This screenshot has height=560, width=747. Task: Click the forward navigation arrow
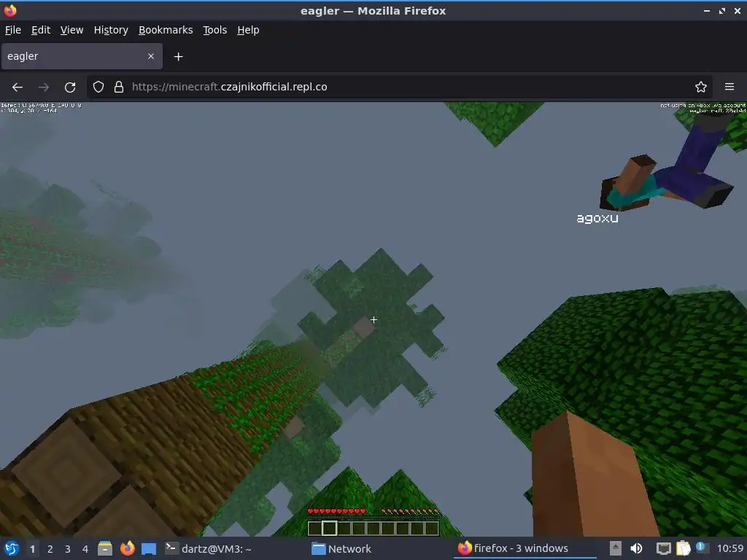(x=44, y=87)
